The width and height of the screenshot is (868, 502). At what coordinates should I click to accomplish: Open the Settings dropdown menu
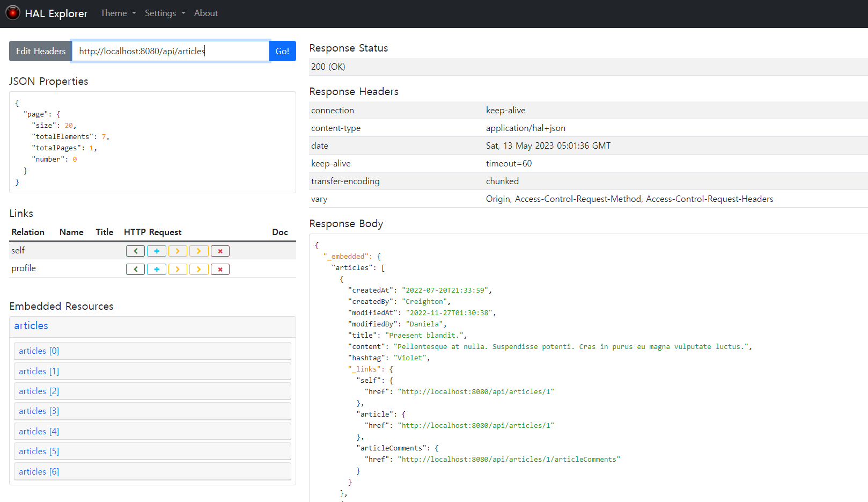click(165, 13)
